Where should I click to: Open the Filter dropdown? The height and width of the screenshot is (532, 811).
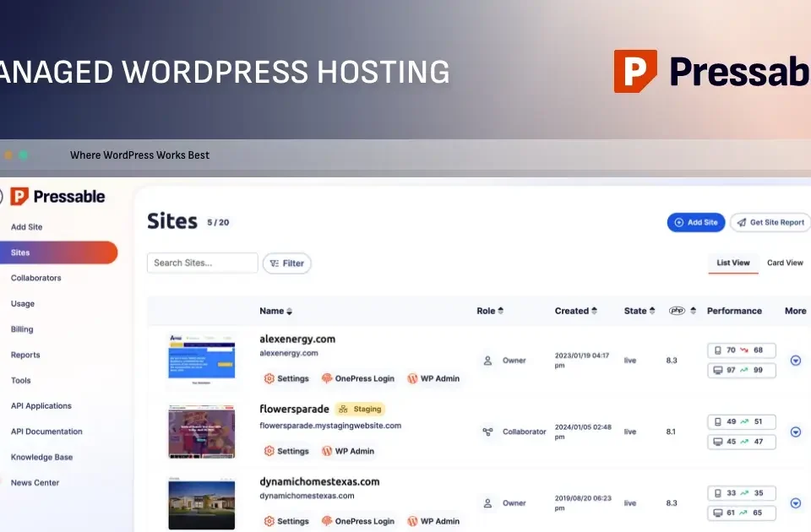click(x=287, y=263)
